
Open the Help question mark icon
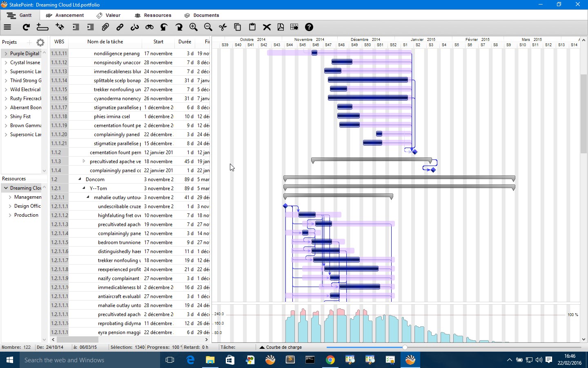point(309,27)
